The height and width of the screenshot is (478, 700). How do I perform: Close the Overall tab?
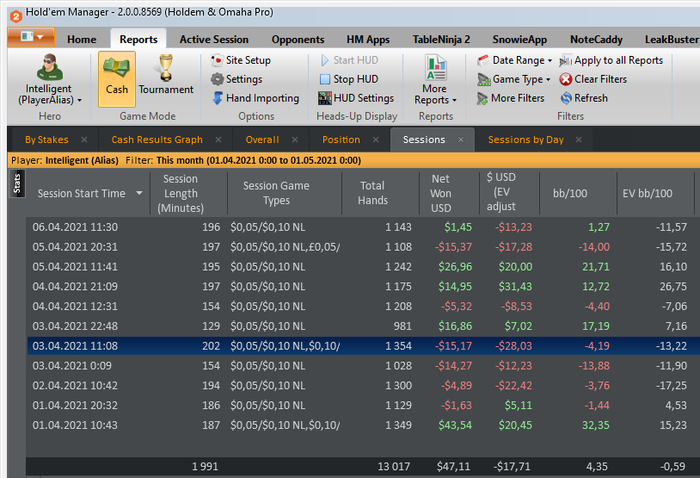click(295, 140)
